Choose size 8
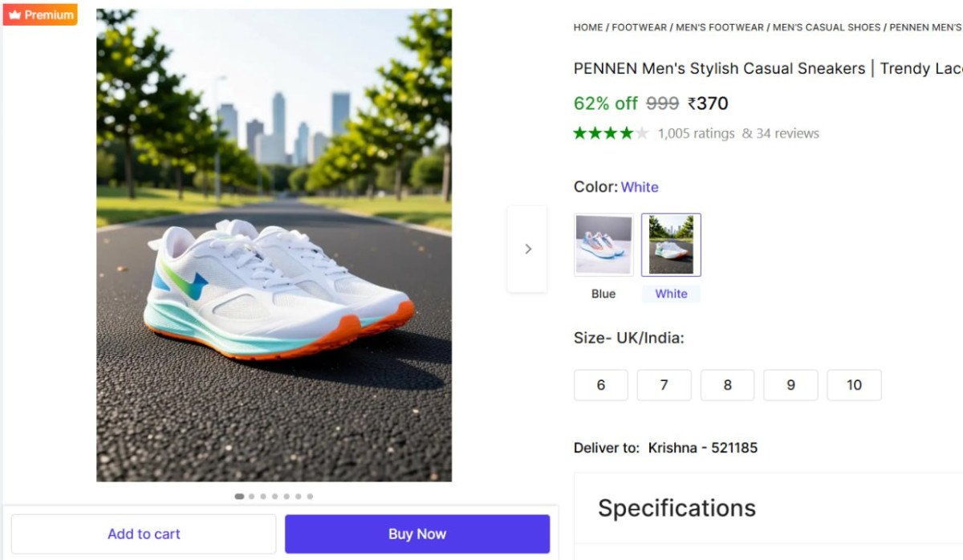 [727, 385]
